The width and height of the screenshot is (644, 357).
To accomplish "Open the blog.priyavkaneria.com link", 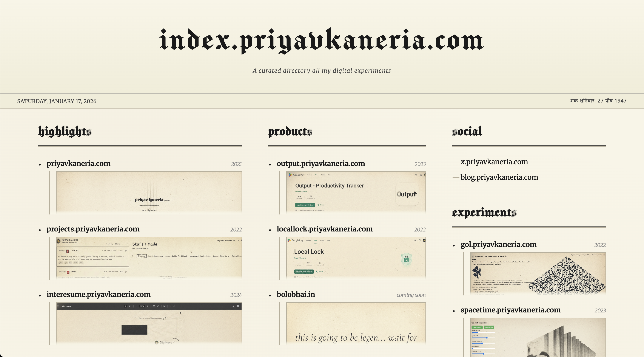I will pos(499,177).
